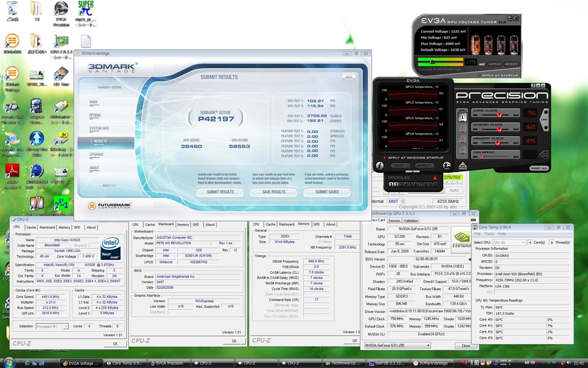Viewport: 588px width, 368px height.
Task: Open Internet Explorer from Quick Launch
Action: click(x=28, y=363)
